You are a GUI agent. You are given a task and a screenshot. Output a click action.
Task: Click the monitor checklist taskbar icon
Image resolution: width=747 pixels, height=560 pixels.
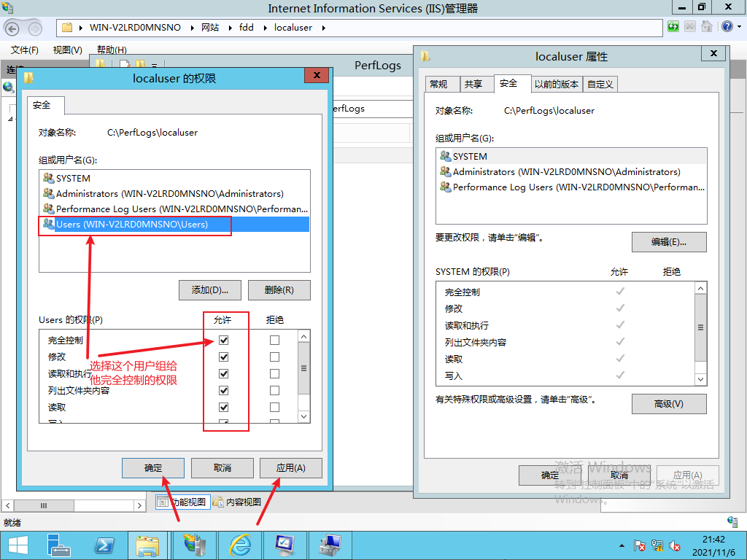[x=286, y=545]
